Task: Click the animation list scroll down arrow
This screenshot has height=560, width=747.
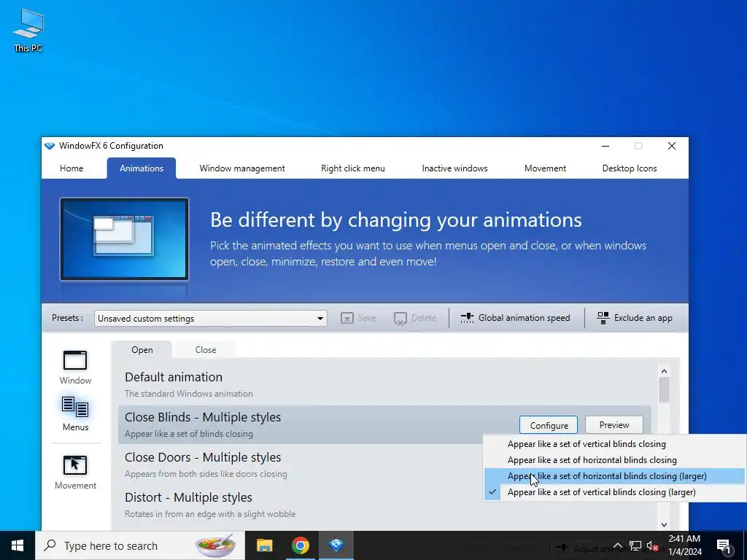Action: click(x=664, y=525)
